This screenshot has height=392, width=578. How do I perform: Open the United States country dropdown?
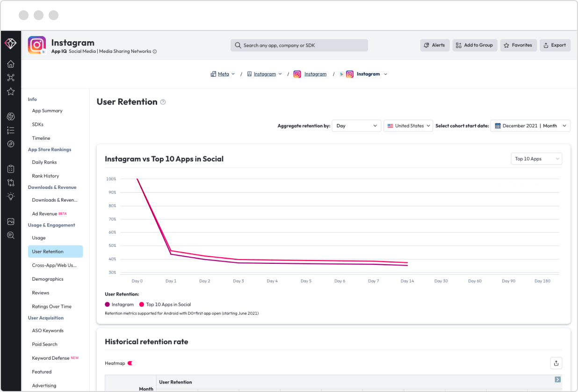[408, 126]
